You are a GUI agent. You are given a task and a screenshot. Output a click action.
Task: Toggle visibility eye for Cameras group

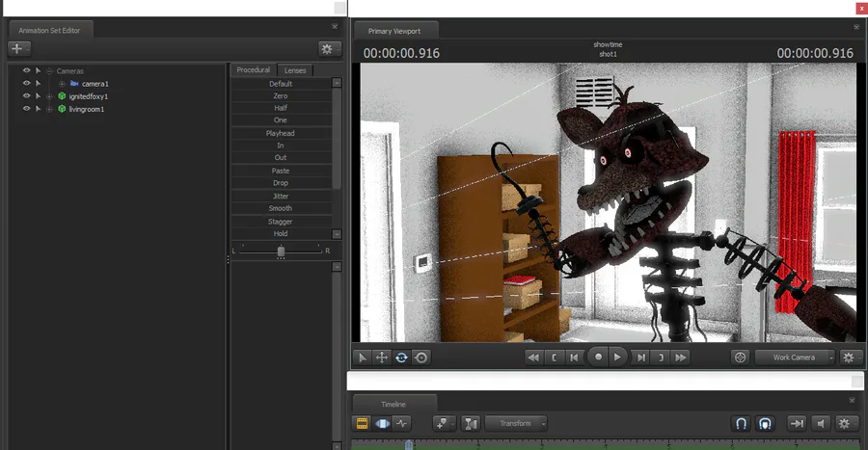pyautogui.click(x=26, y=70)
